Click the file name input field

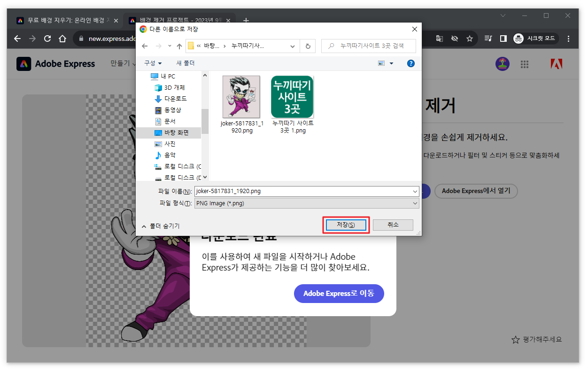tap(302, 192)
